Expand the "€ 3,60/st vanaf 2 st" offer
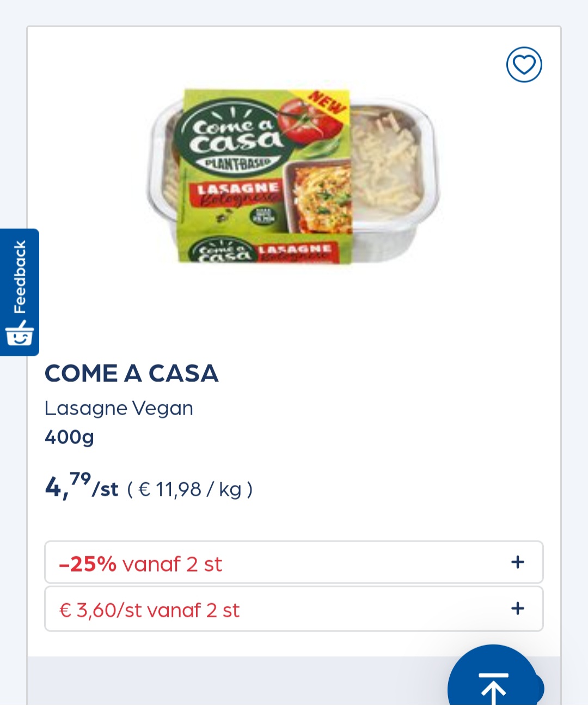Screen dimensions: 588x705 click(x=294, y=608)
